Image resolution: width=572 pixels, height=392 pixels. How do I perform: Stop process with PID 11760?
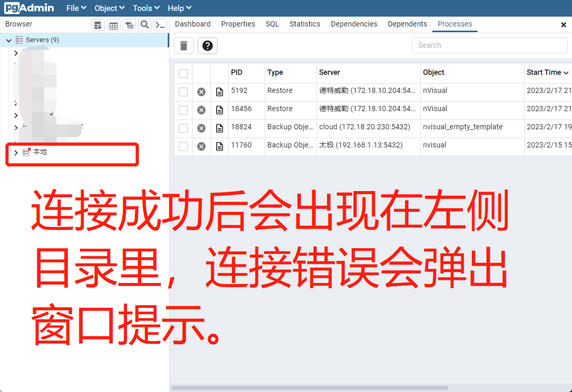coord(201,146)
